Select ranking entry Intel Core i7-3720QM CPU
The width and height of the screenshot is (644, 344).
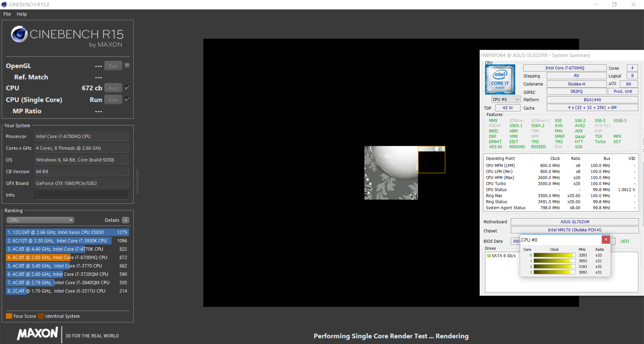[x=67, y=274]
